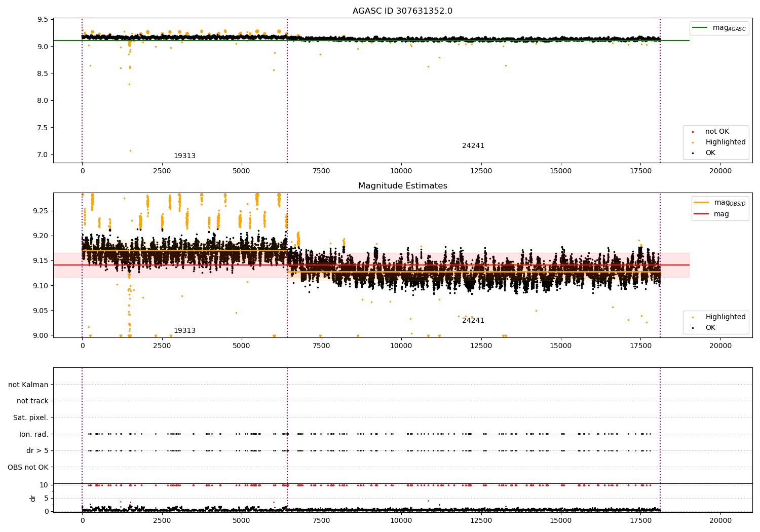Select the 'not track' row label

(x=32, y=401)
